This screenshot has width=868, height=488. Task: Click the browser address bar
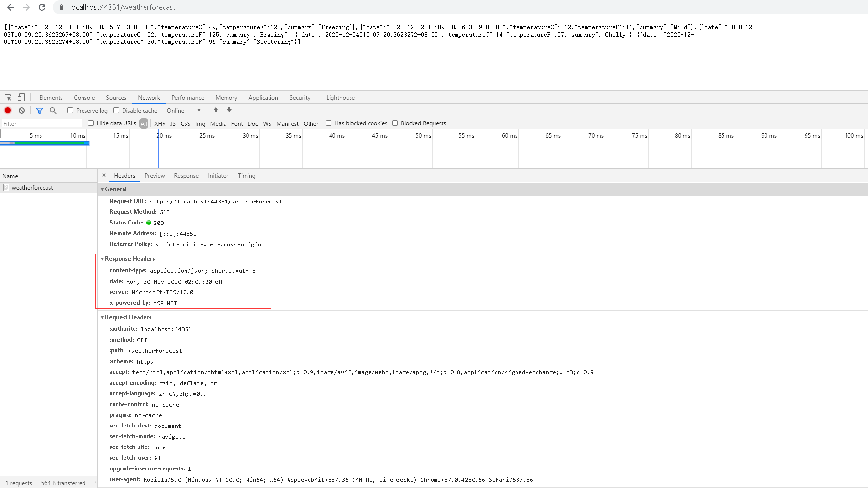pyautogui.click(x=123, y=7)
